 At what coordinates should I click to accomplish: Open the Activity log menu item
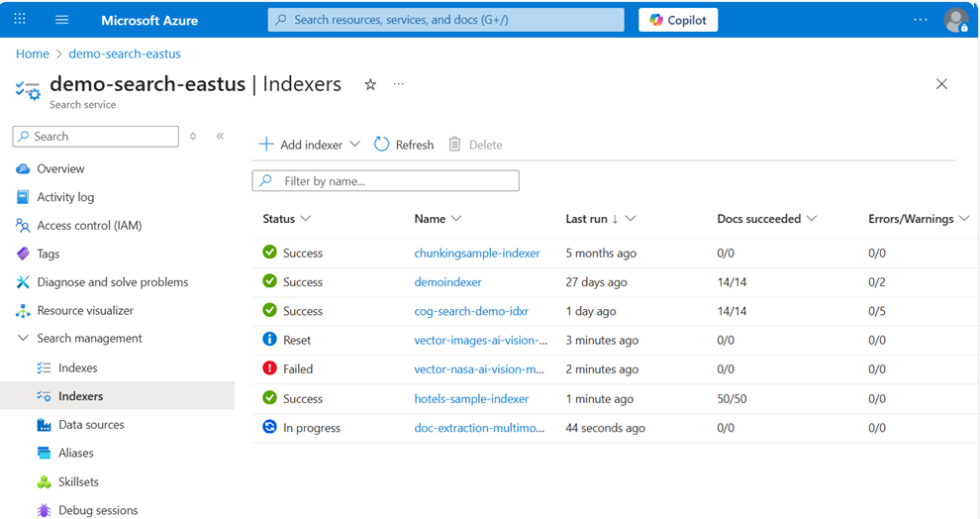pyautogui.click(x=65, y=197)
